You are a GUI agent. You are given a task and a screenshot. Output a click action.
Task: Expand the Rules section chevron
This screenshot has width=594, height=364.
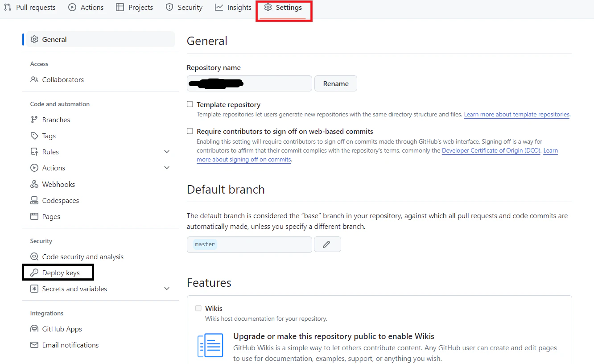coord(167,152)
